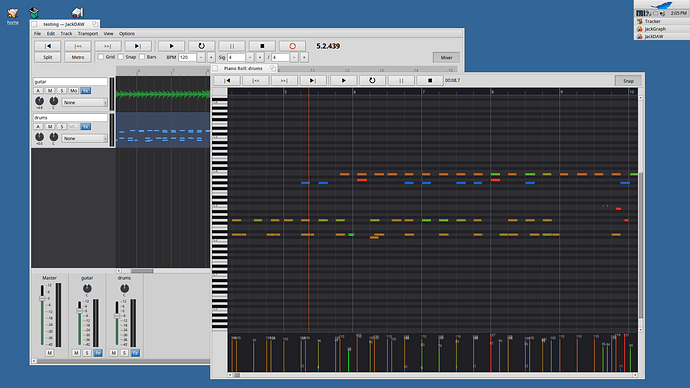The width and height of the screenshot is (690, 388).
Task: Increase BPM with plus button
Action: click(211, 57)
